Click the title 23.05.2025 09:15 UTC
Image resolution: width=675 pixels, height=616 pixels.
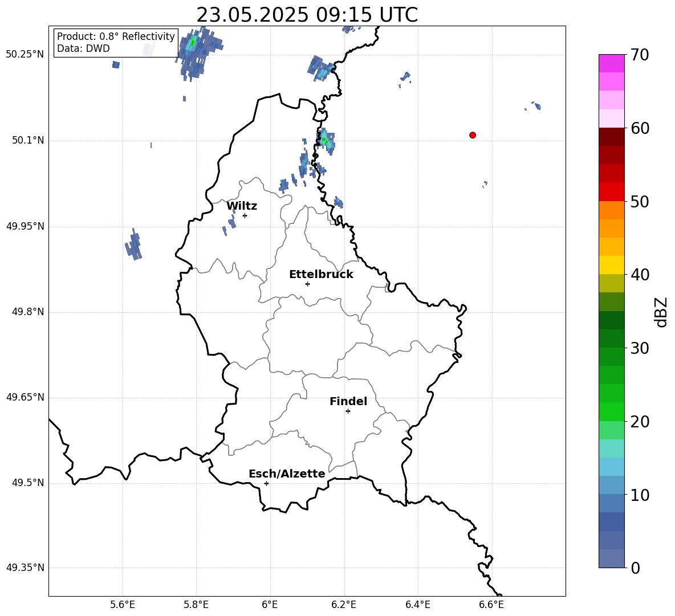(307, 15)
